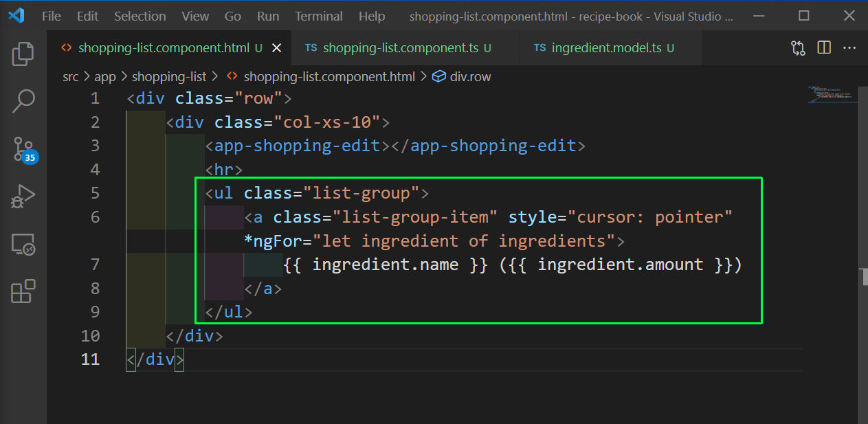Viewport: 868px width, 424px height.
Task: Click the app-shopping-edit opening tag
Action: pyautogui.click(x=298, y=146)
